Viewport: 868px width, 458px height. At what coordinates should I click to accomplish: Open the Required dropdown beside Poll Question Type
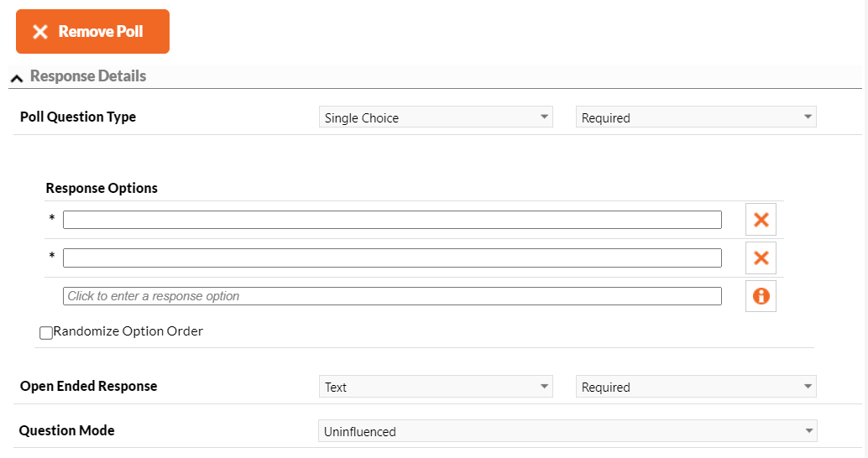(696, 117)
